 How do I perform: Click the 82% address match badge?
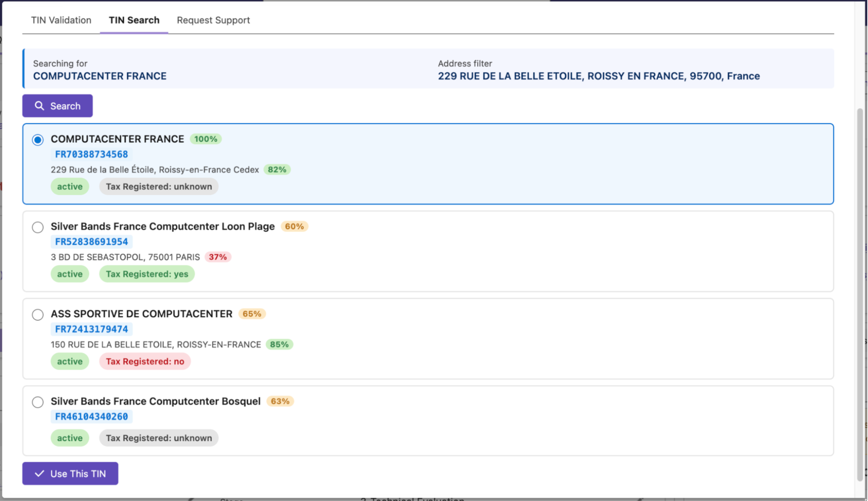point(277,169)
